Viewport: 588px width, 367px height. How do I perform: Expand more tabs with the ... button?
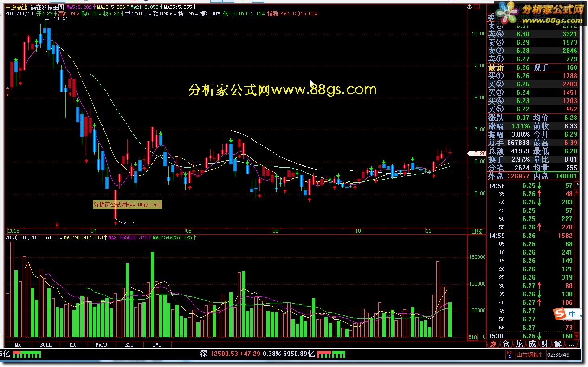[x=571, y=344]
